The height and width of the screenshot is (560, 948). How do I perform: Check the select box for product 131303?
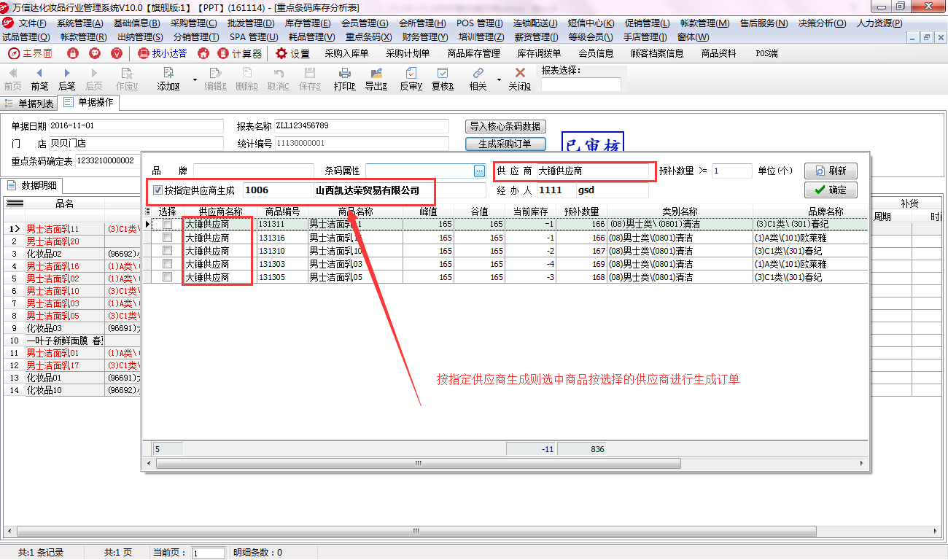(x=168, y=264)
